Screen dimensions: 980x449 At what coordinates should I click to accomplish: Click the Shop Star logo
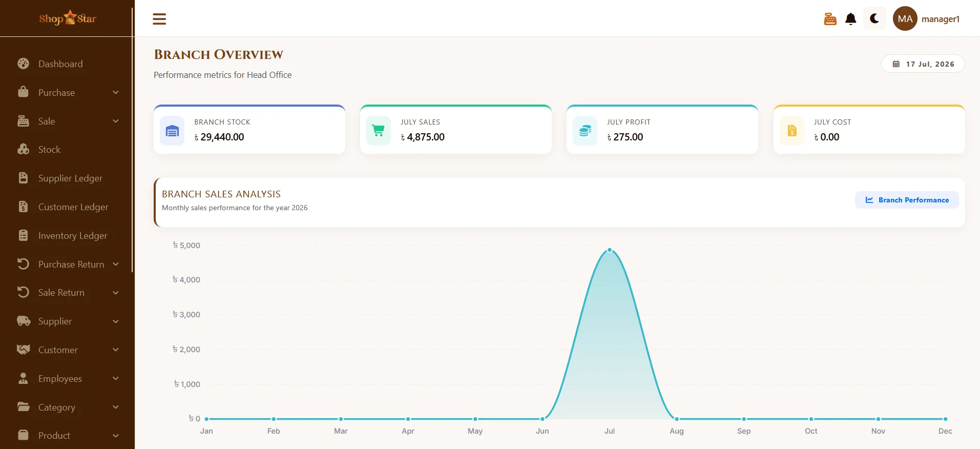(x=68, y=18)
